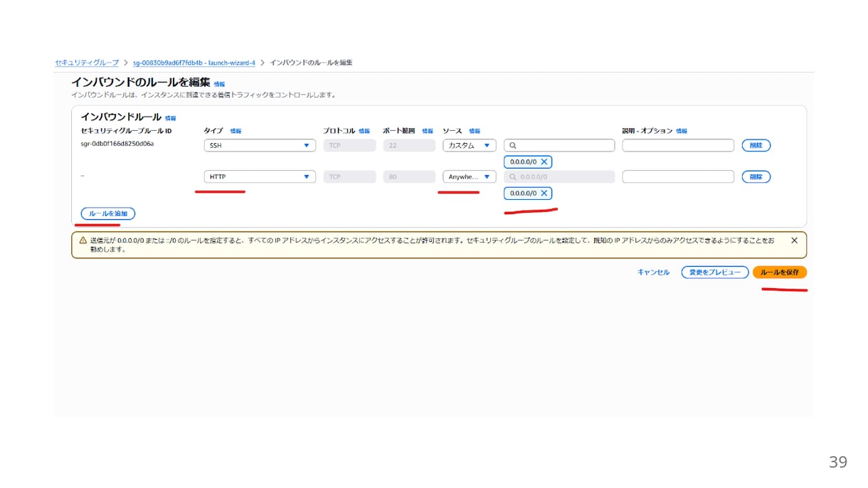This screenshot has width=868, height=488.
Task: Click the SSH row TCP protocol field
Action: pos(349,145)
